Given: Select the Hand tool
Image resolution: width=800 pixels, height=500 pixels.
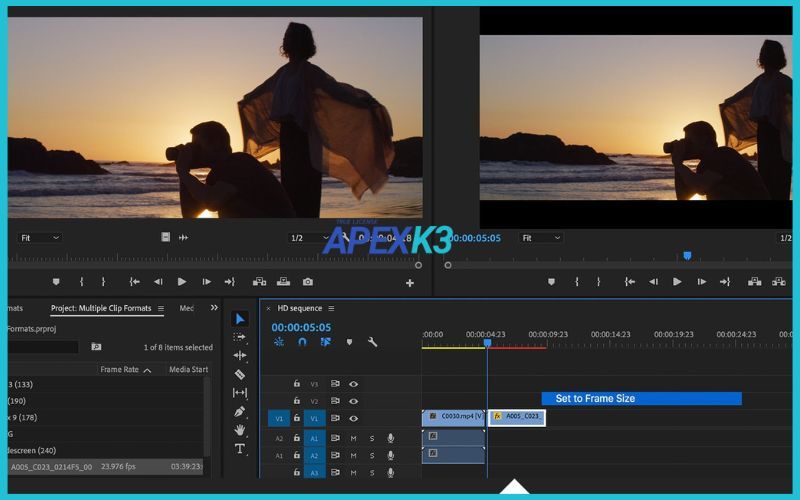Looking at the screenshot, I should (x=239, y=430).
